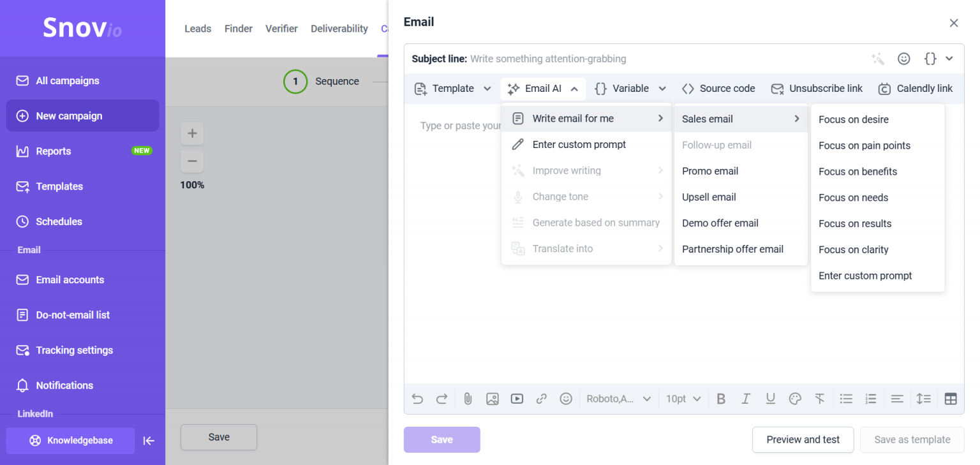Open emoji picker in subject line

point(904,59)
